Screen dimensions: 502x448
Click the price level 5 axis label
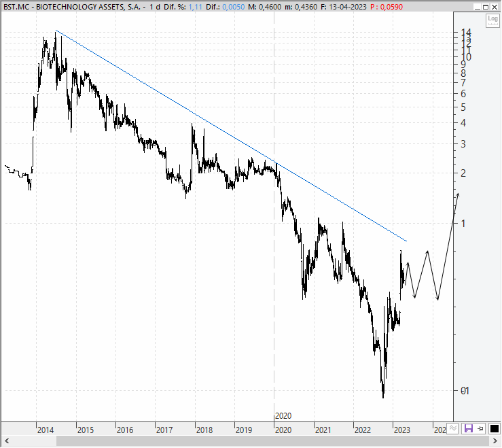pos(463,107)
